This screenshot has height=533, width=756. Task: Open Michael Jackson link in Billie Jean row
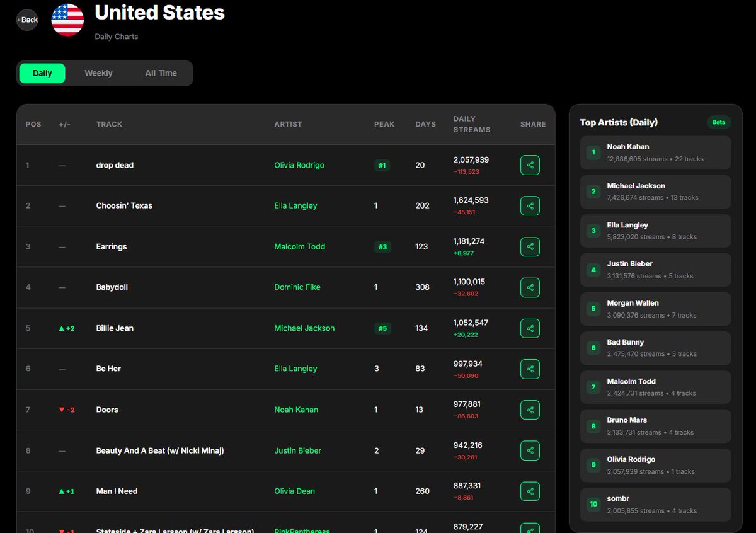point(304,328)
